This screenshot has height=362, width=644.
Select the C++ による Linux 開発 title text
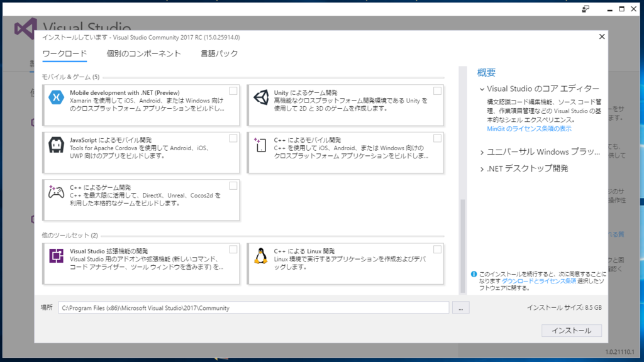click(x=304, y=251)
